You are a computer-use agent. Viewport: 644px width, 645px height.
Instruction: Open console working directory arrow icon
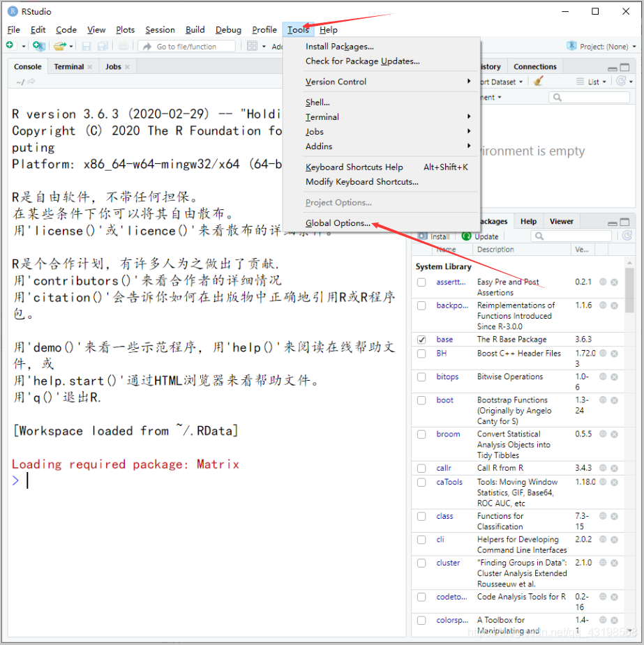pos(31,82)
